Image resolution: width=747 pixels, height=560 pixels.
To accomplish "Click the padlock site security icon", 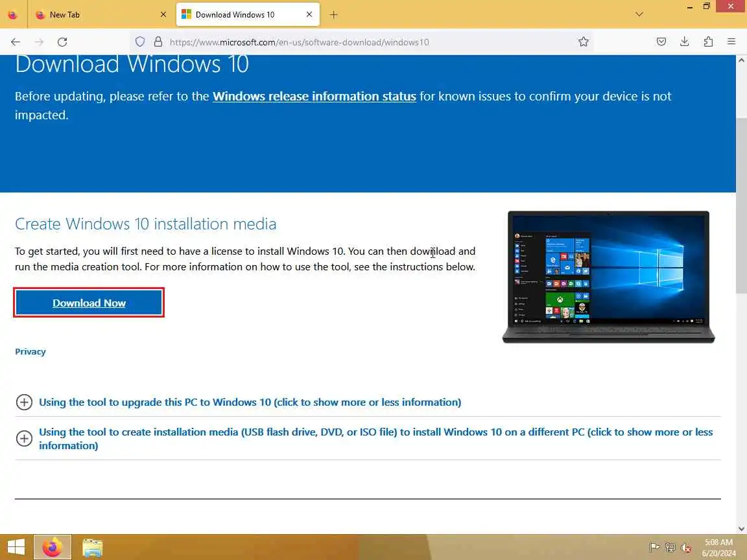I will click(x=158, y=42).
